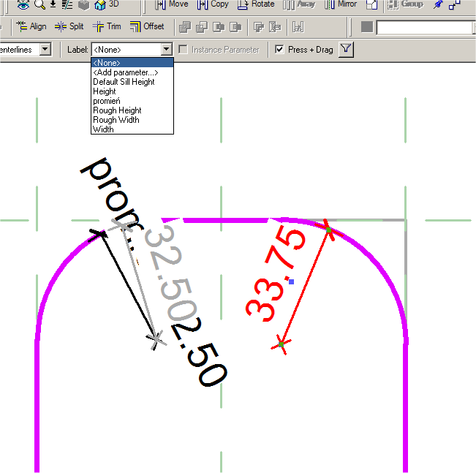Click the gray color swatch in toolbar

pyautogui.click(x=367, y=28)
